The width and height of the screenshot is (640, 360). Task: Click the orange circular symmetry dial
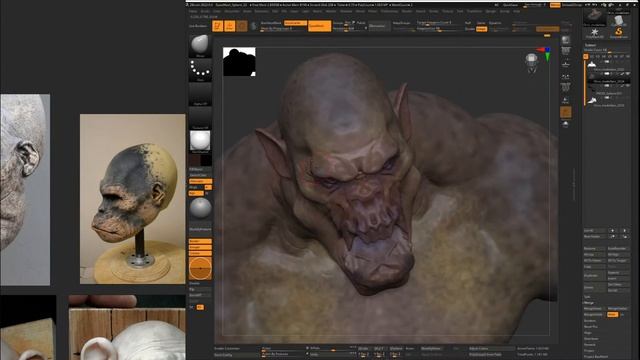click(x=200, y=269)
